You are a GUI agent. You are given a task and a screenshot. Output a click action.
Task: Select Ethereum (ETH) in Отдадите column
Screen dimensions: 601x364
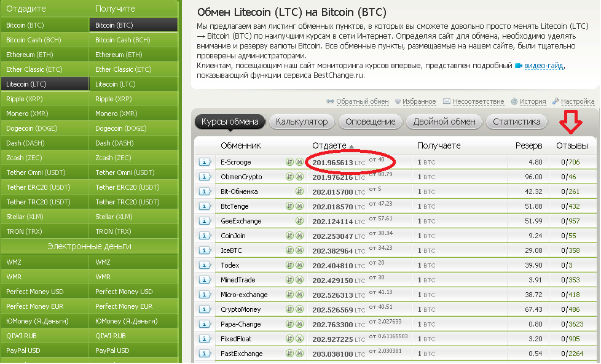(x=45, y=55)
